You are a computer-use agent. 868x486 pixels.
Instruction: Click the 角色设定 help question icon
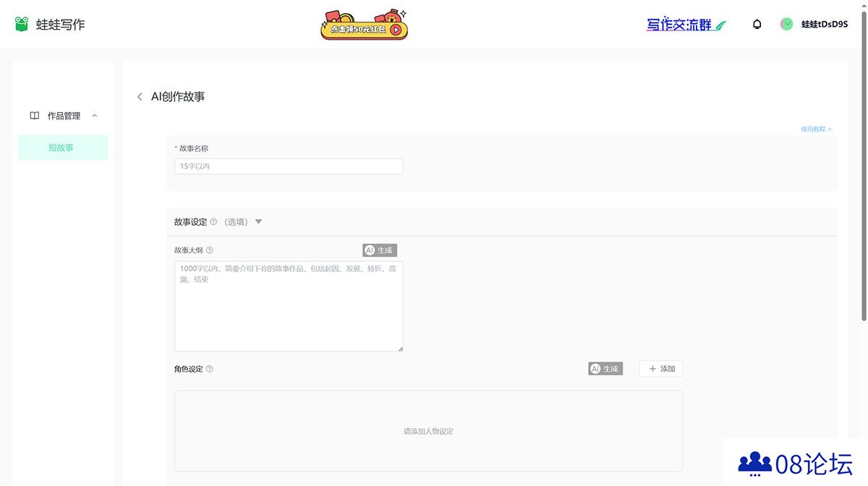click(x=209, y=369)
